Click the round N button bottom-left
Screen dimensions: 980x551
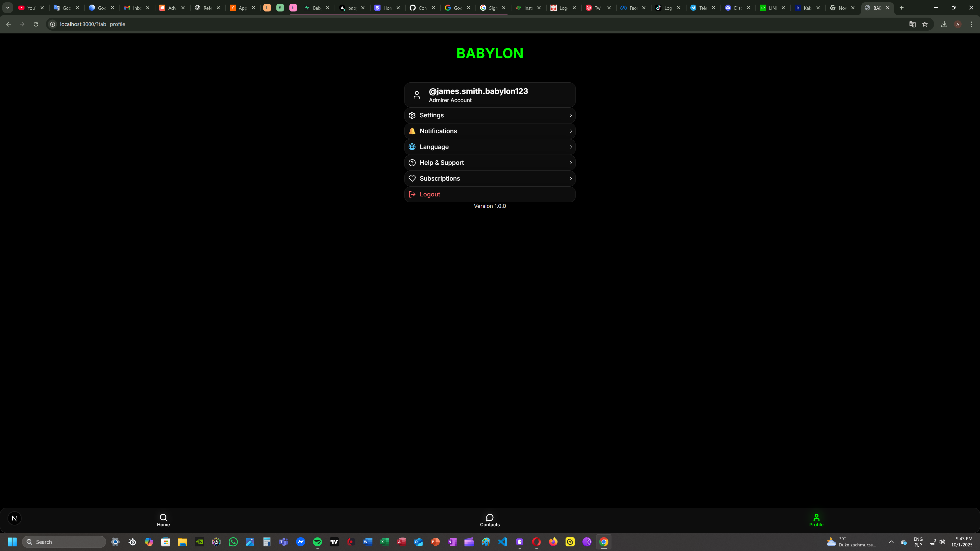tap(15, 518)
